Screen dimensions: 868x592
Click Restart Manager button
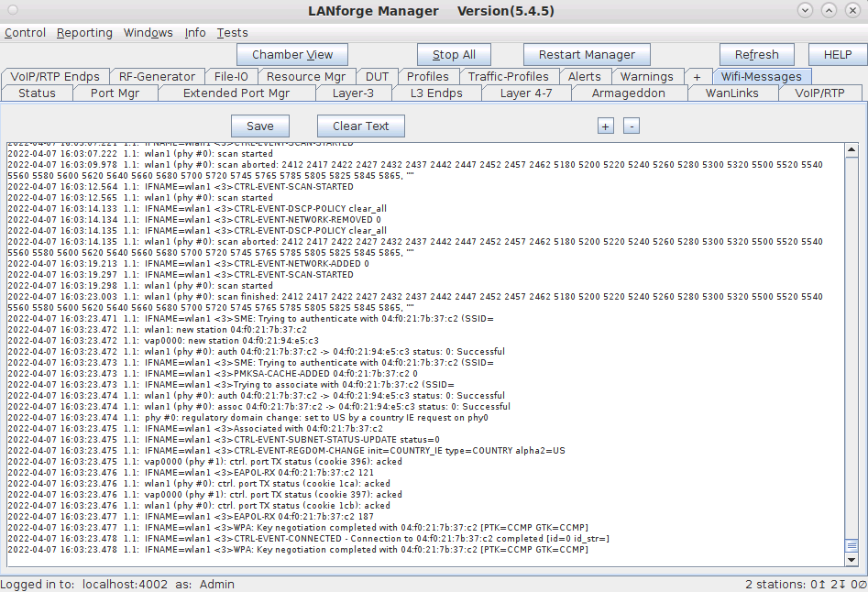pyautogui.click(x=587, y=55)
